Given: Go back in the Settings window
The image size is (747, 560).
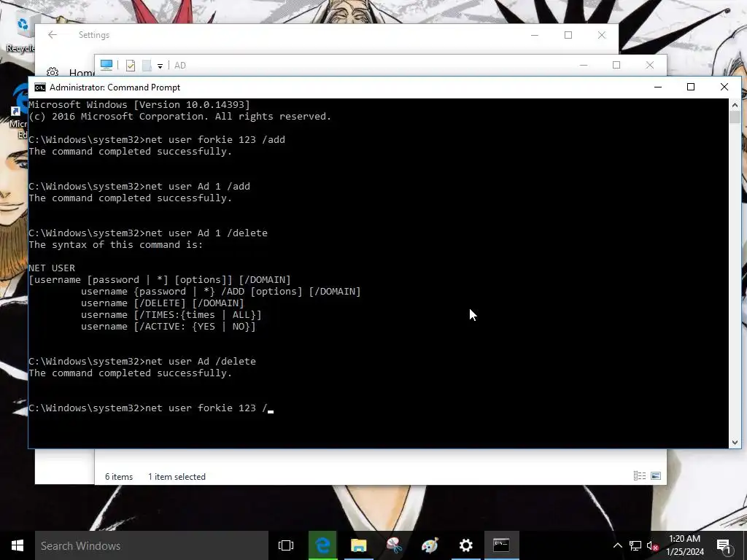Looking at the screenshot, I should point(53,35).
